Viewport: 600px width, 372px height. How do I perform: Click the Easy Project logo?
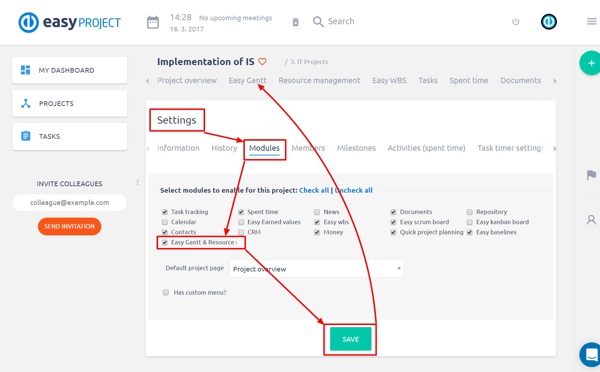(70, 22)
